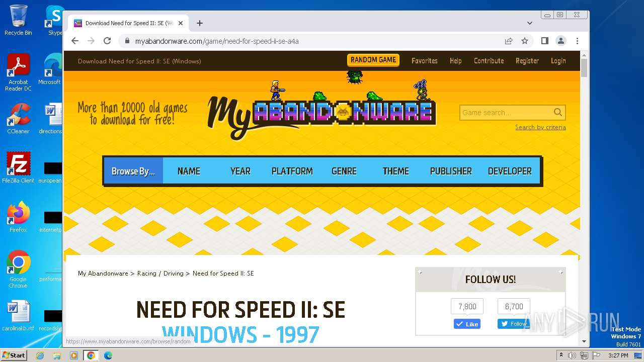Open the Register link
Viewport: 644px width, 362px height.
tap(527, 61)
